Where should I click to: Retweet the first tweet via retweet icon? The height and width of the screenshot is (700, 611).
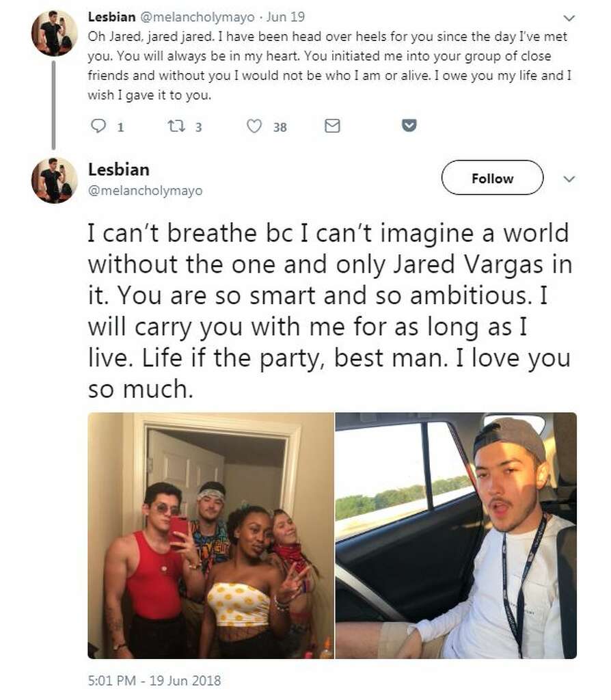point(176,126)
